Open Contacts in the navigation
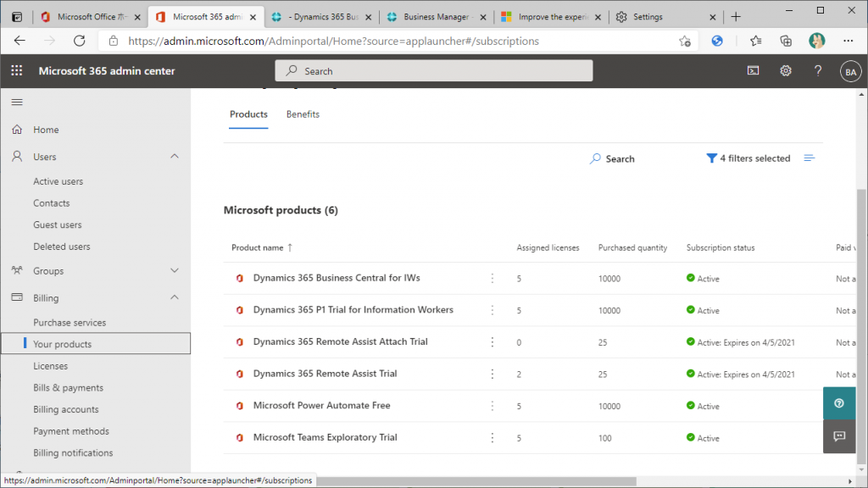The height and width of the screenshot is (488, 868). click(52, 203)
